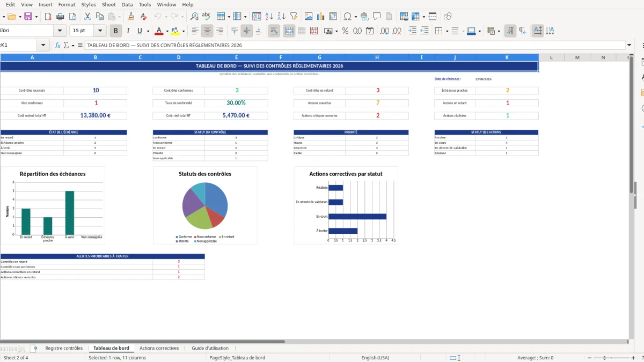644x362 pixels.
Task: Click the Function Wizard fx icon
Action: click(58, 46)
